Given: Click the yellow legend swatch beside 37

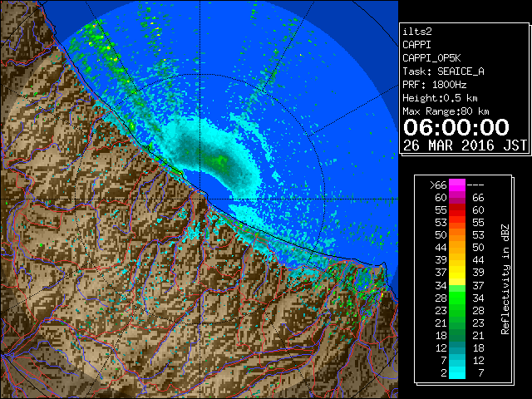Looking at the screenshot, I should [x=457, y=273].
